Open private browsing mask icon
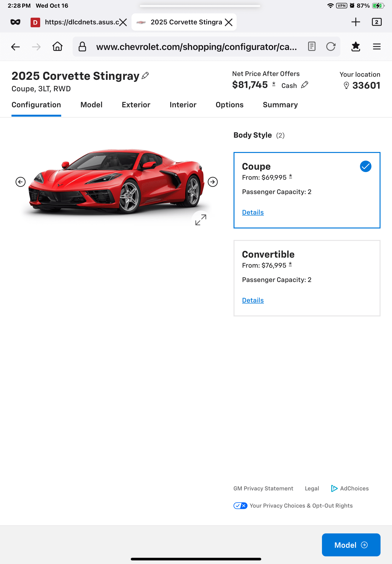392x564 pixels. click(16, 22)
